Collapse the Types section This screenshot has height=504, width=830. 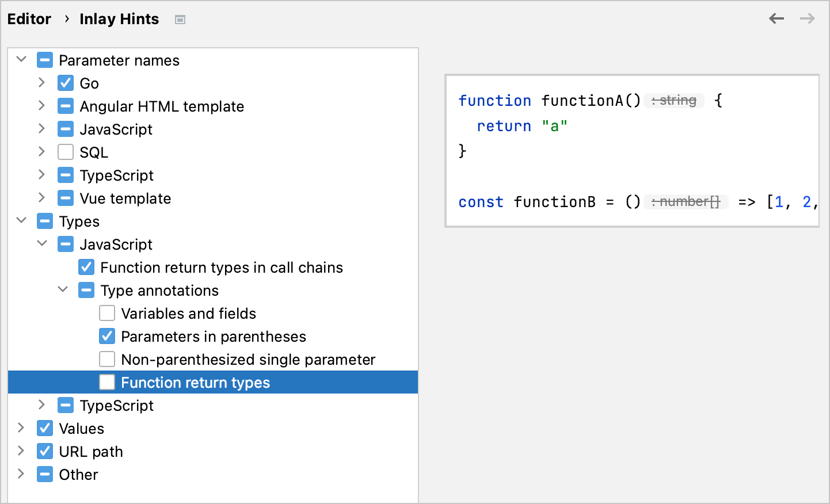(x=21, y=221)
